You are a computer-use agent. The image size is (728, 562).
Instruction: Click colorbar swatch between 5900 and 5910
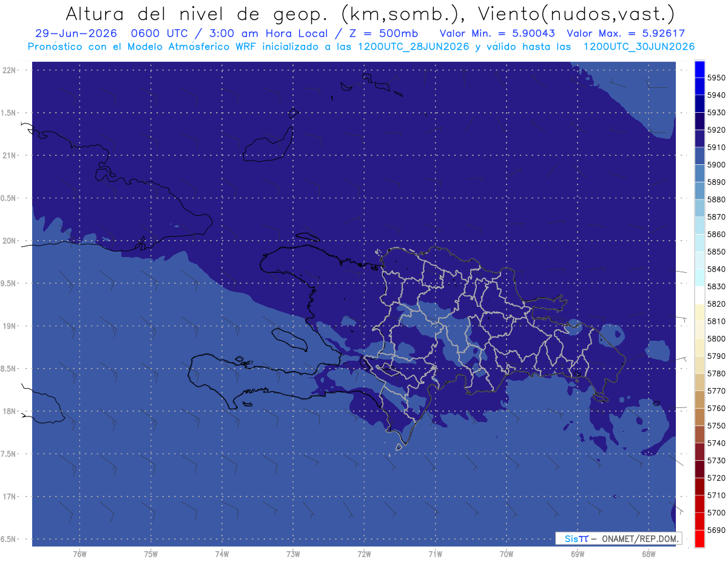pyautogui.click(x=699, y=156)
